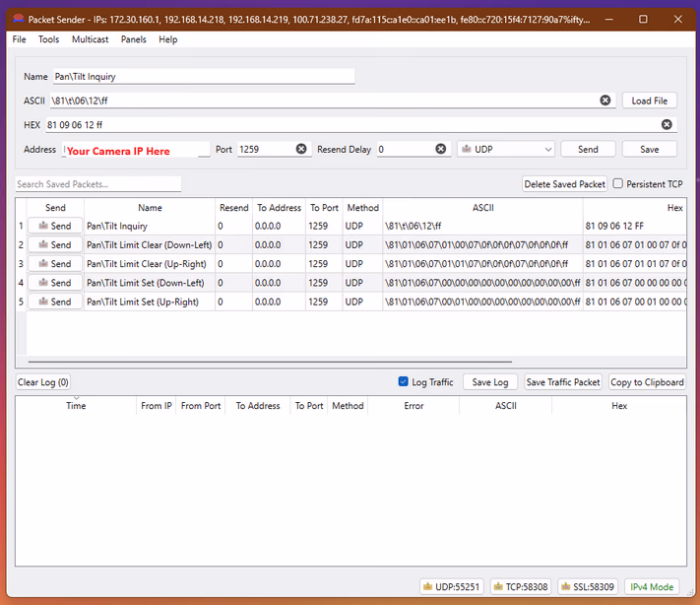Click Delete Saved Packet button
700x605 pixels.
tap(565, 184)
